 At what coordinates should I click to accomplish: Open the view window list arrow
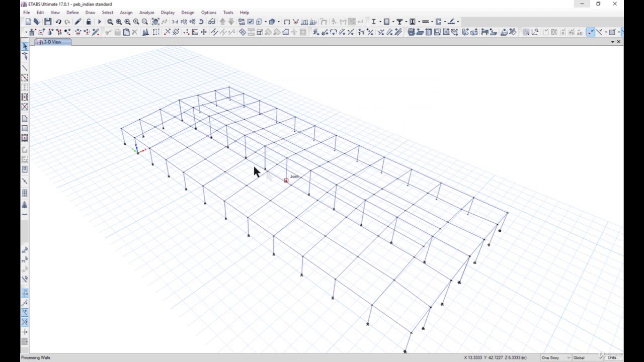coord(612,42)
